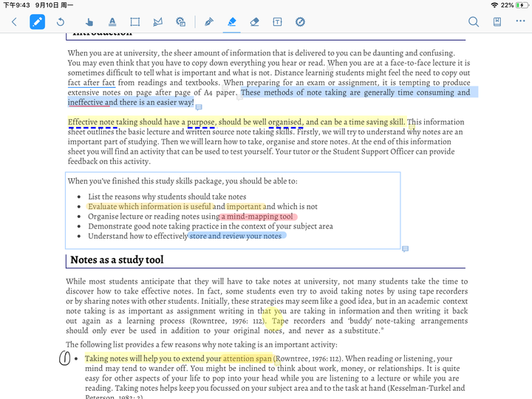Toggle the blue annotation edit pencil

click(38, 22)
